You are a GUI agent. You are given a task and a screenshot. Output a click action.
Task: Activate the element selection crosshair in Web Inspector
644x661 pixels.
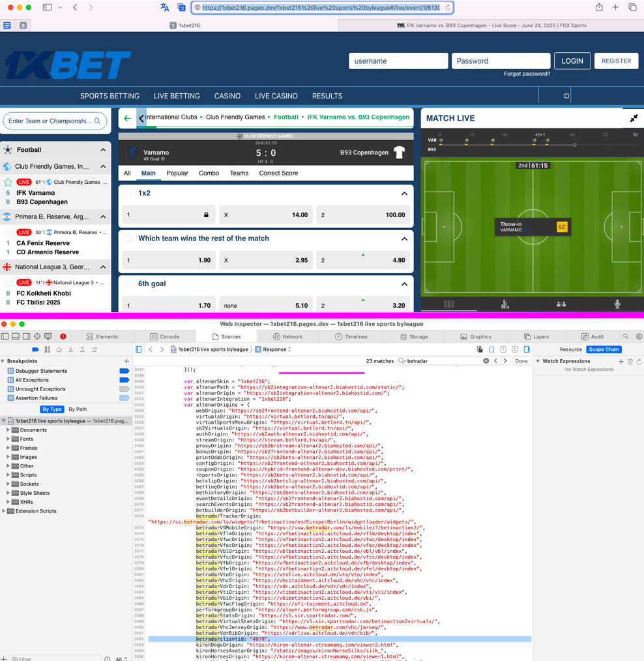click(x=37, y=336)
